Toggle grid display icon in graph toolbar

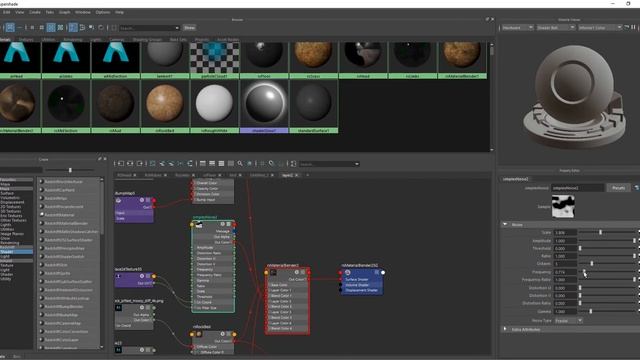point(262,164)
